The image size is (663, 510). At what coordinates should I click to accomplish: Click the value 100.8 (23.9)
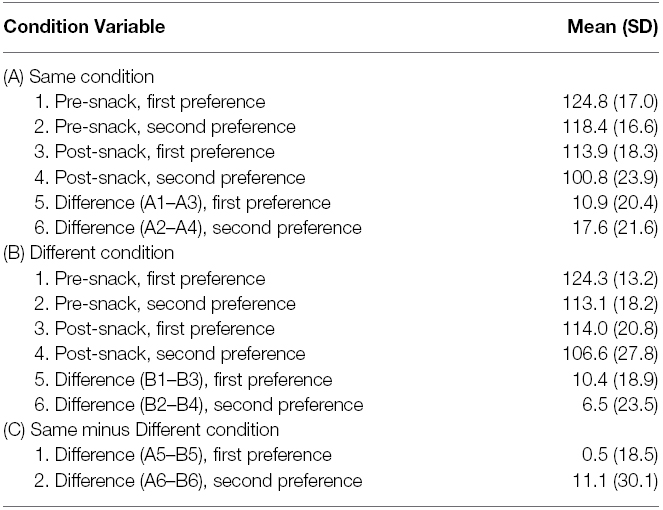coord(610,177)
